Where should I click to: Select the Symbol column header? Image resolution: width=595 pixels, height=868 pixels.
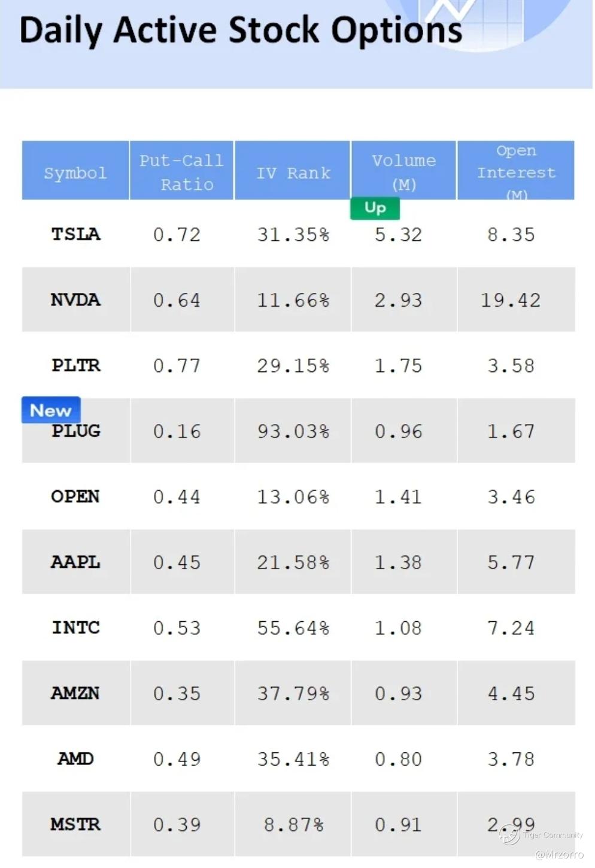pos(75,173)
